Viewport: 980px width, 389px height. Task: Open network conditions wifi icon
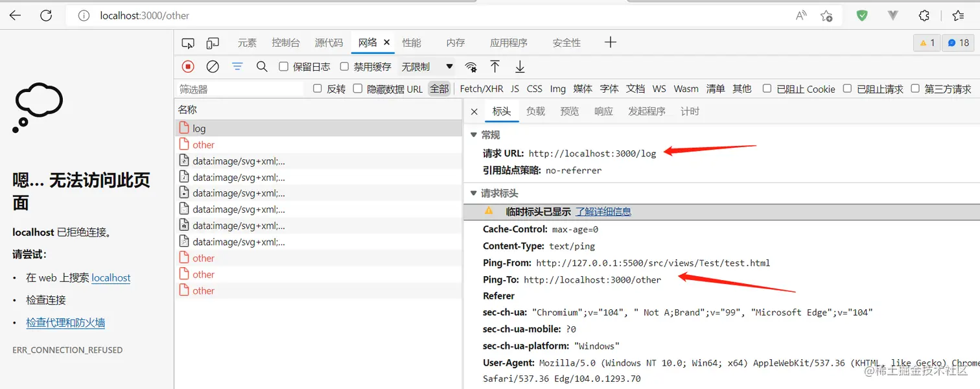(x=471, y=67)
